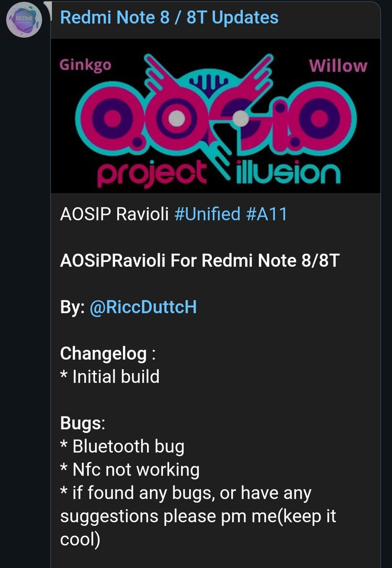Tap the bold AOSiPRavioli For Redmi Note 8/8T heading
This screenshot has width=392, height=568.
click(x=200, y=260)
